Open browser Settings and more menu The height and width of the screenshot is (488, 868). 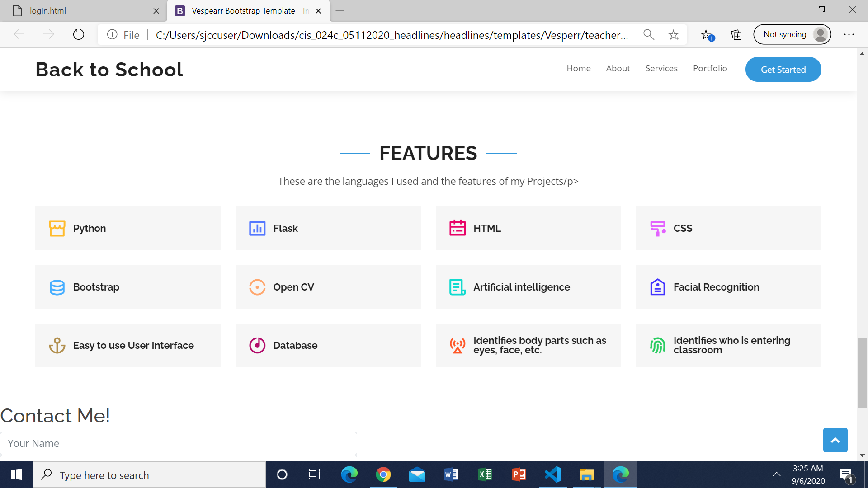point(849,35)
